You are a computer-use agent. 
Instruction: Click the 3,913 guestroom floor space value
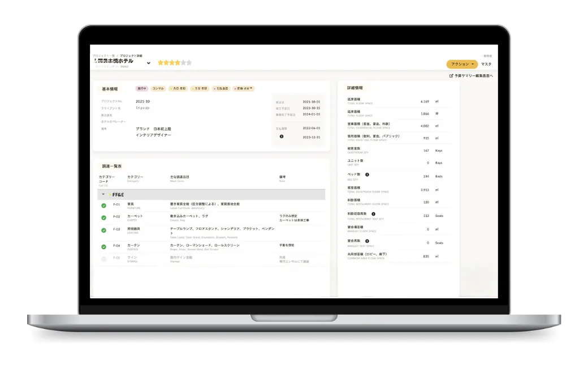(425, 190)
